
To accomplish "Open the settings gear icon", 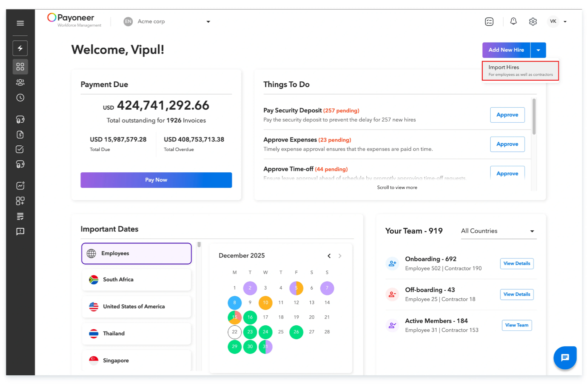I will (x=533, y=21).
